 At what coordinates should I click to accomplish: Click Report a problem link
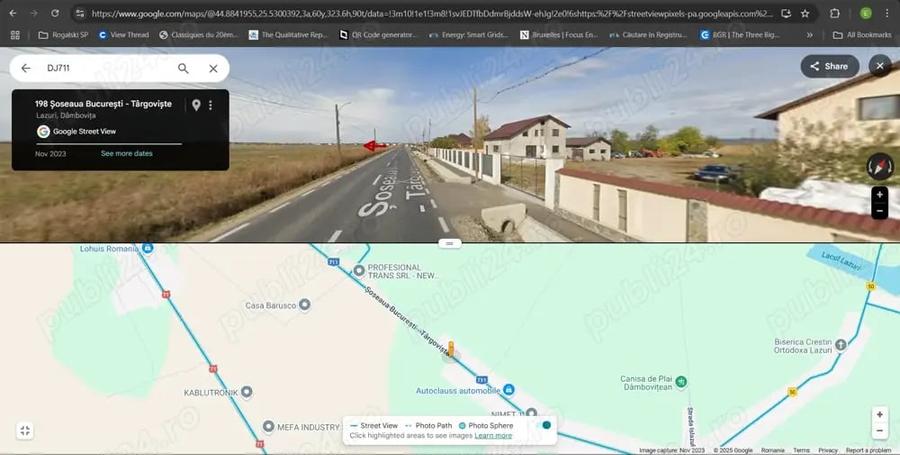(868, 450)
